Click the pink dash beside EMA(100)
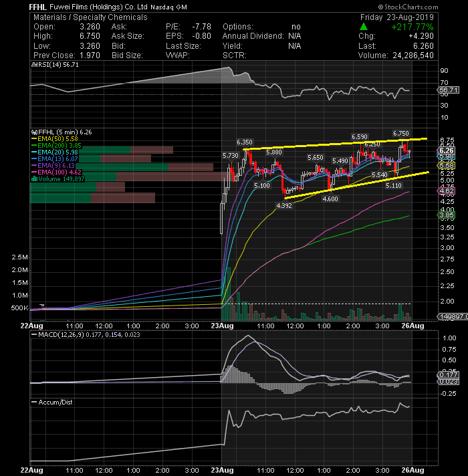 (x=34, y=172)
